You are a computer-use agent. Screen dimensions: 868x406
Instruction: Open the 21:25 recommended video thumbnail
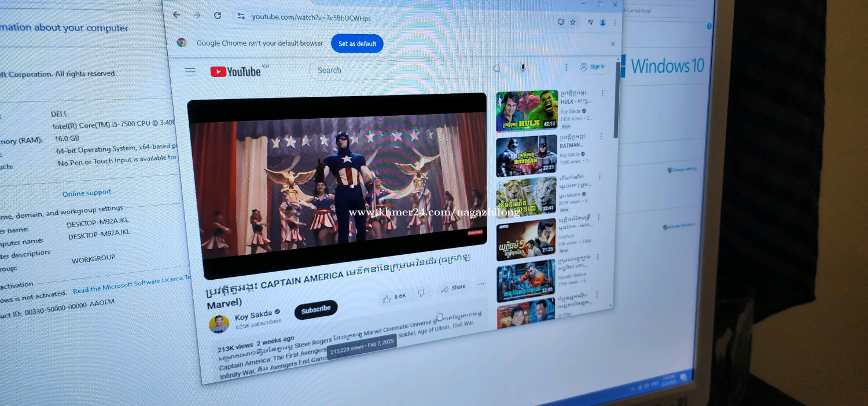point(526,239)
